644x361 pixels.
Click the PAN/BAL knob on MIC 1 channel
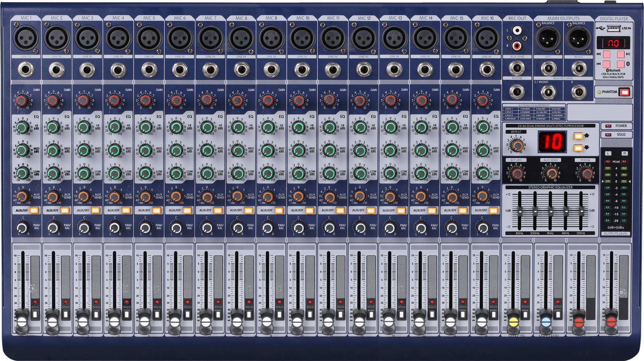click(22, 227)
